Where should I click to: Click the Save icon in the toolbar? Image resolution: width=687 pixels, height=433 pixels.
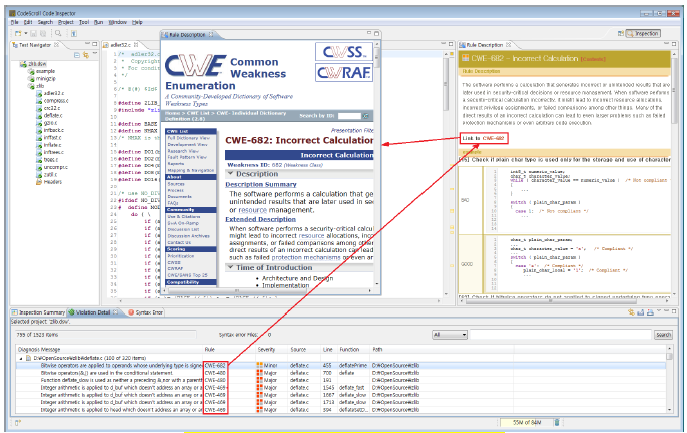coord(33,33)
